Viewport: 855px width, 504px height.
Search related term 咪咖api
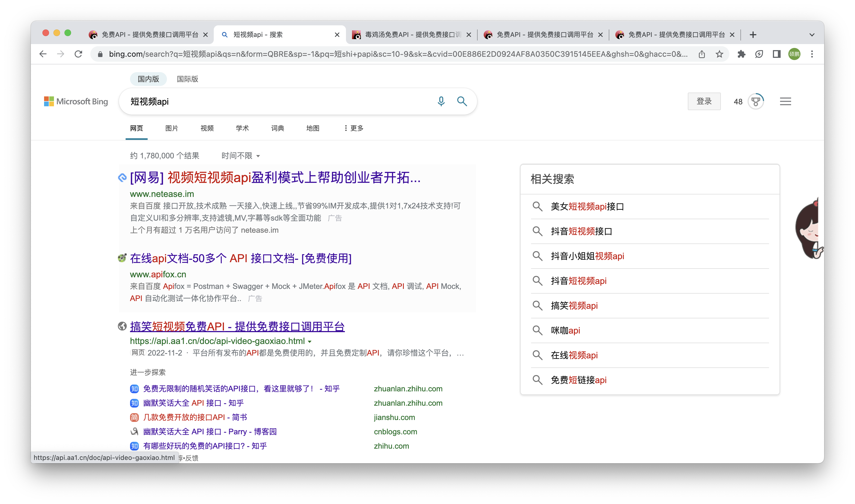(x=565, y=330)
